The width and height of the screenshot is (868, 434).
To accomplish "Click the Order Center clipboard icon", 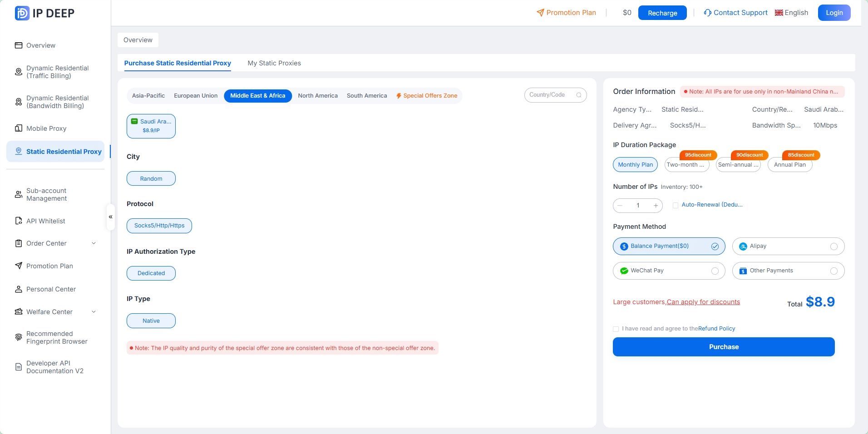I will pos(19,243).
